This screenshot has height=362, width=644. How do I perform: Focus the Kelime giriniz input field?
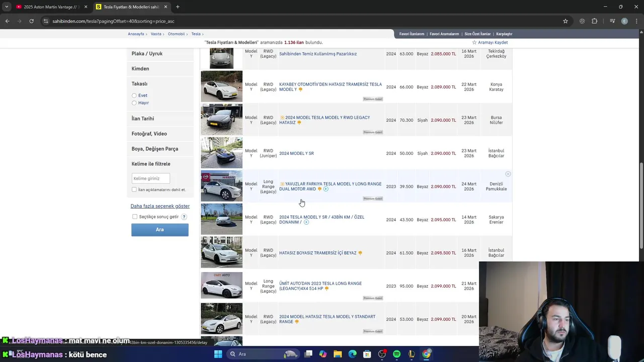(150, 178)
